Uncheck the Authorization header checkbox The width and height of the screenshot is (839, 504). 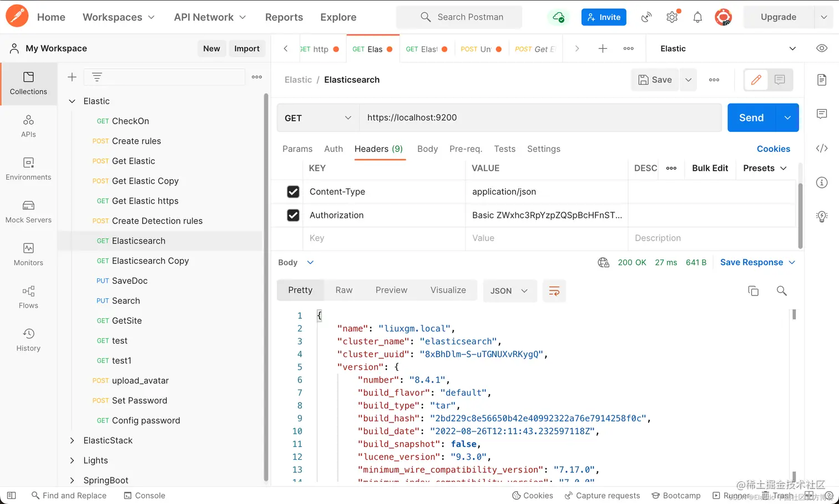point(293,215)
